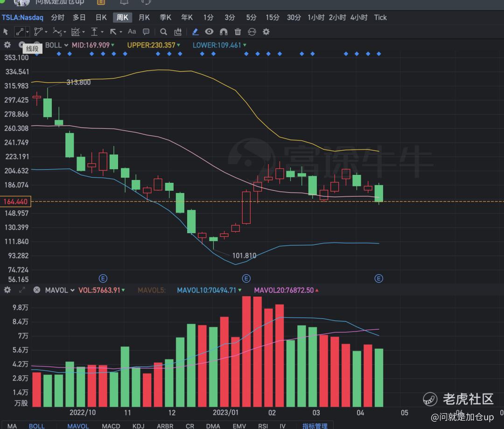Open the measure tool dropdown arrow
This screenshot has width=504, height=429.
pos(102,32)
